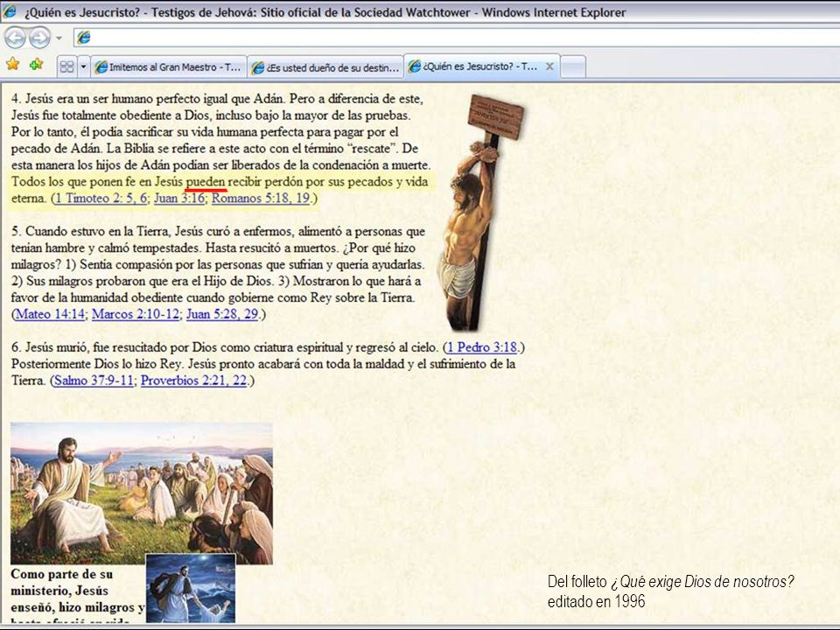Open the Juan 5:28, 29 link
Image resolution: width=840 pixels, height=630 pixels.
222,314
